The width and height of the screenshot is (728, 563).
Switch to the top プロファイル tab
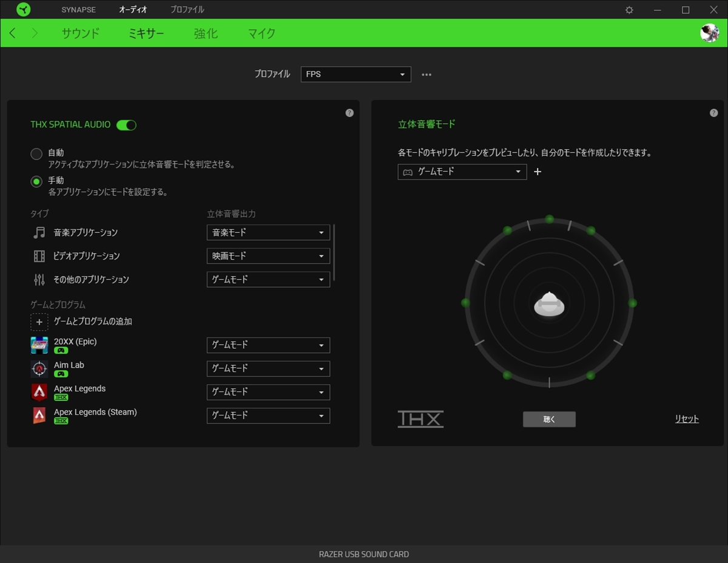click(x=187, y=10)
